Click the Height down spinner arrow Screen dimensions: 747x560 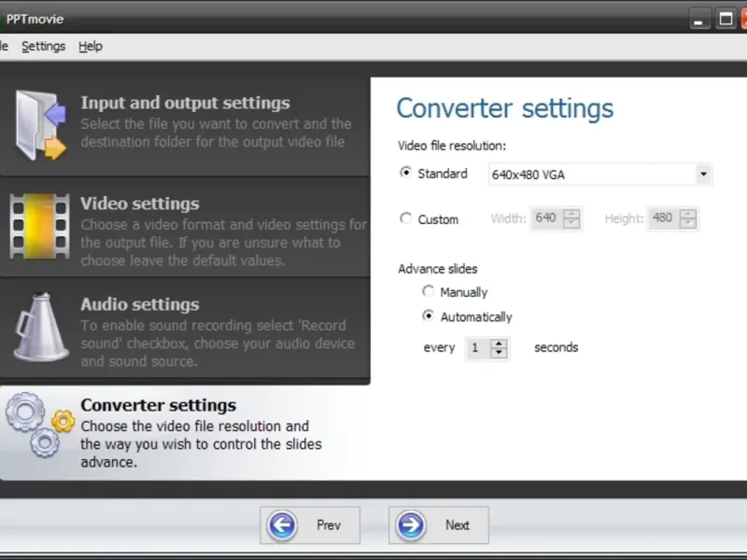click(688, 224)
